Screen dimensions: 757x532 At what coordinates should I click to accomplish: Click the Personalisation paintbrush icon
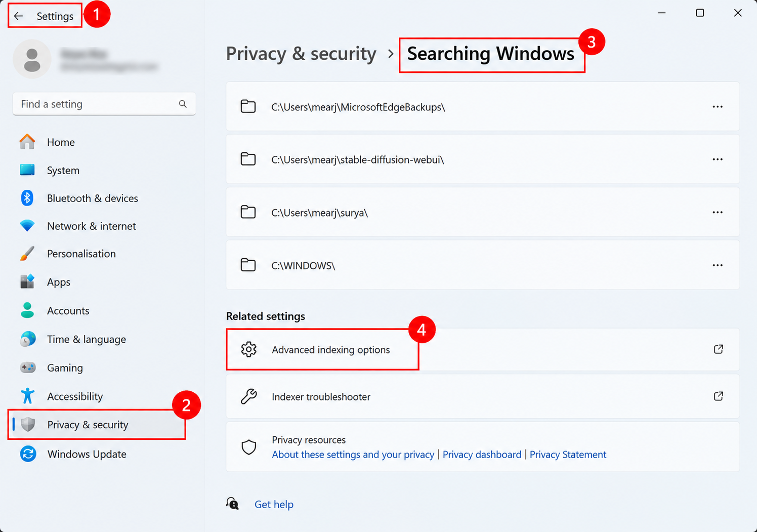27,254
